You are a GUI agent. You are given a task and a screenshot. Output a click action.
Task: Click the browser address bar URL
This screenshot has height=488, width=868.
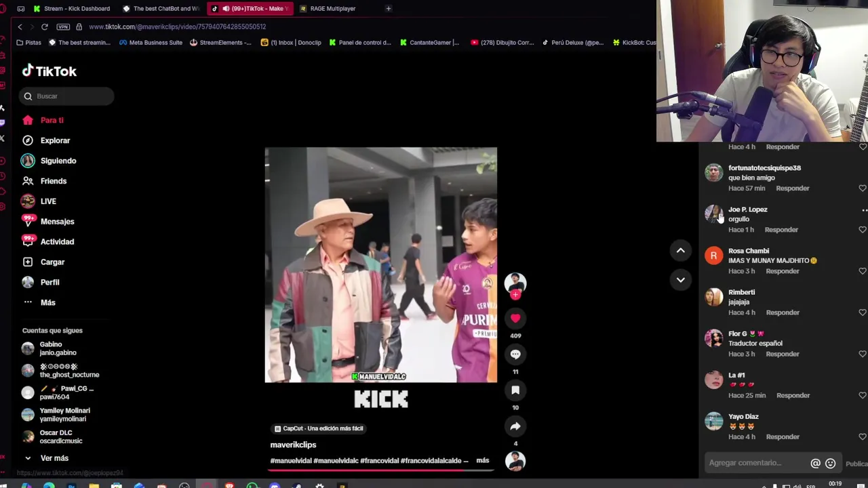tap(177, 26)
